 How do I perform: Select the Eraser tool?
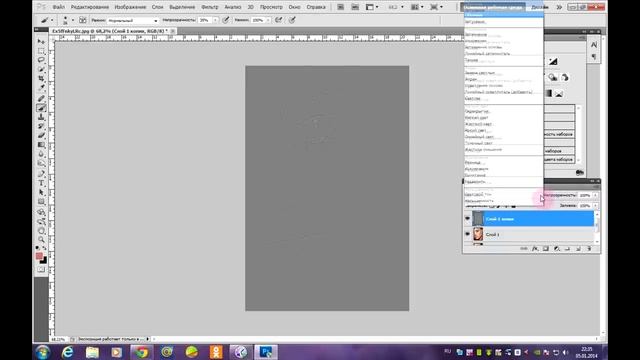(x=41, y=136)
